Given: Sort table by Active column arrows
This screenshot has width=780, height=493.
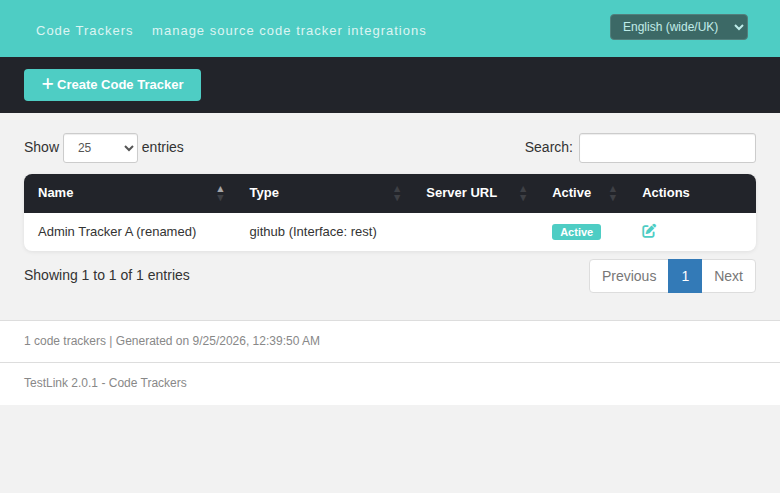Looking at the screenshot, I should 613,193.
